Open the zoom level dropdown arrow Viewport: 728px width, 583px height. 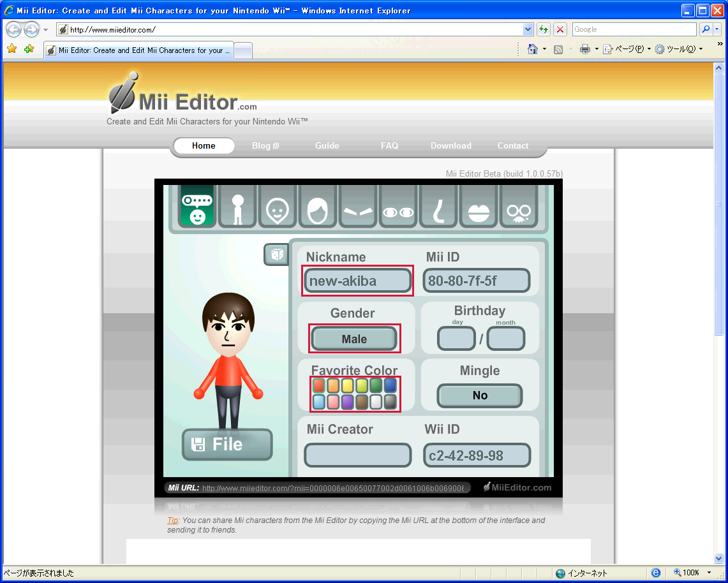709,573
